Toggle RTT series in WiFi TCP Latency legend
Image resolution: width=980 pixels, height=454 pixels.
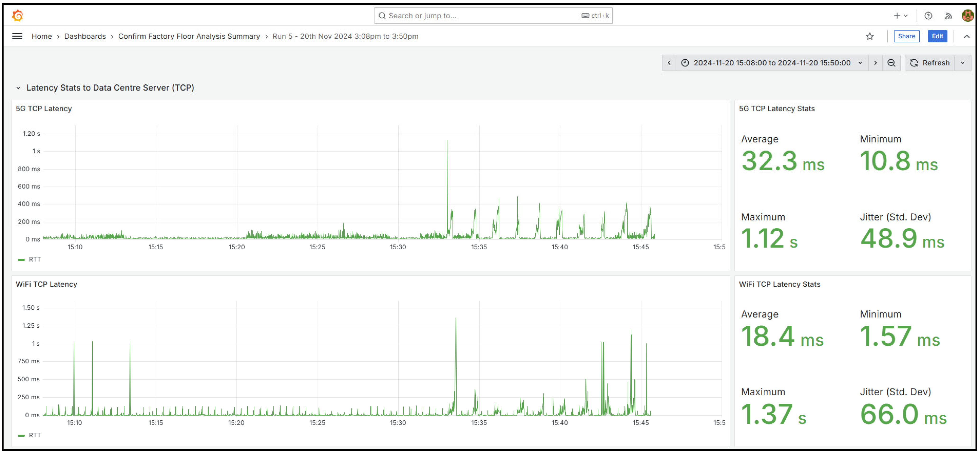[34, 435]
